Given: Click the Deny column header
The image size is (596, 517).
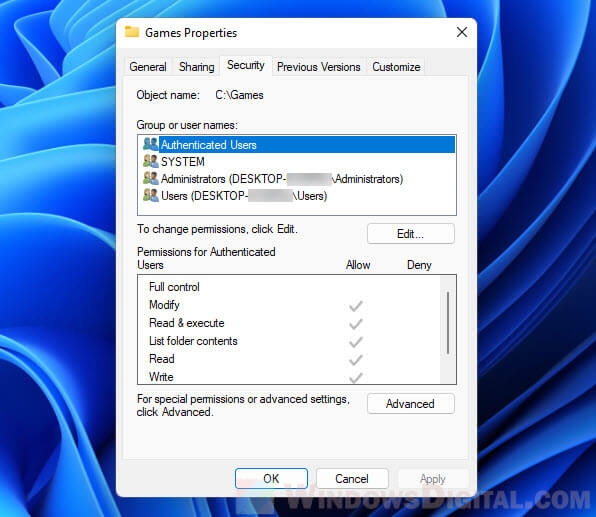Looking at the screenshot, I should click(x=419, y=265).
